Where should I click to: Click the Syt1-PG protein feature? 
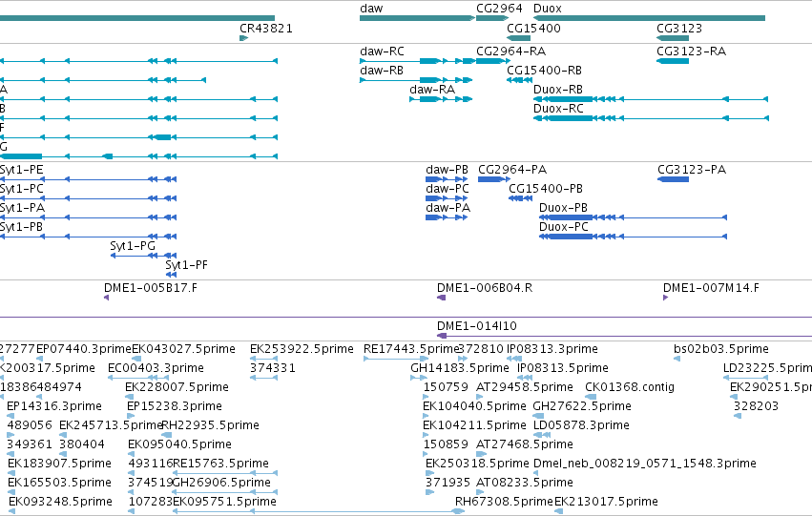click(x=143, y=256)
